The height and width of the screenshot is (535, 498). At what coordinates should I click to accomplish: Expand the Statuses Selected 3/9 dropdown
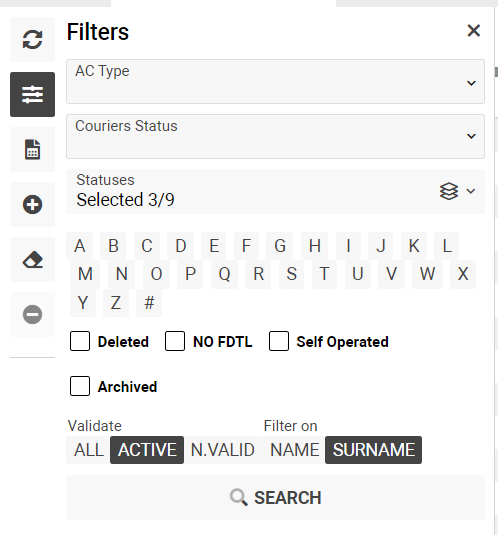(275, 191)
